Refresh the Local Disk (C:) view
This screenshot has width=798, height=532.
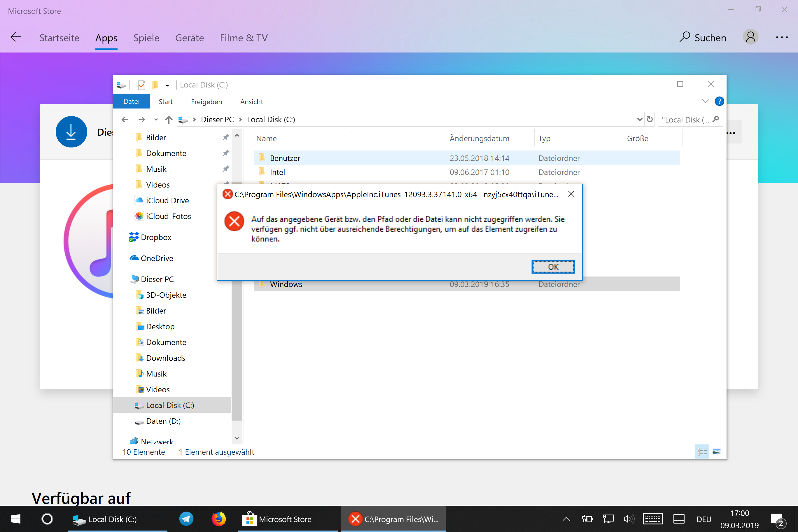tap(650, 119)
